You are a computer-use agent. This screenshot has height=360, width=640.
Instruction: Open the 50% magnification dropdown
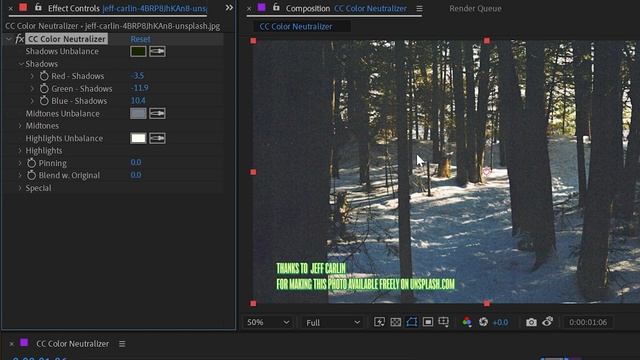268,322
